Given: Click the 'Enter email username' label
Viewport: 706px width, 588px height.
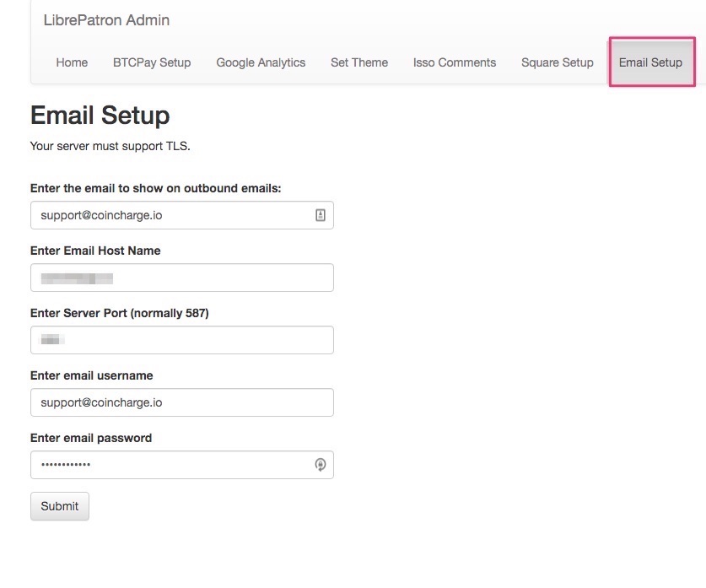Looking at the screenshot, I should (91, 375).
